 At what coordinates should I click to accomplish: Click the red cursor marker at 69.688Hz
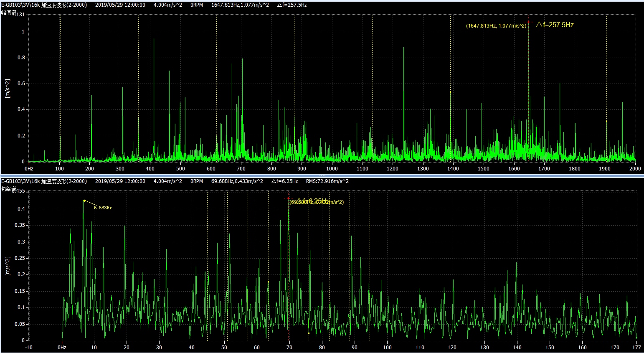pos(288,198)
